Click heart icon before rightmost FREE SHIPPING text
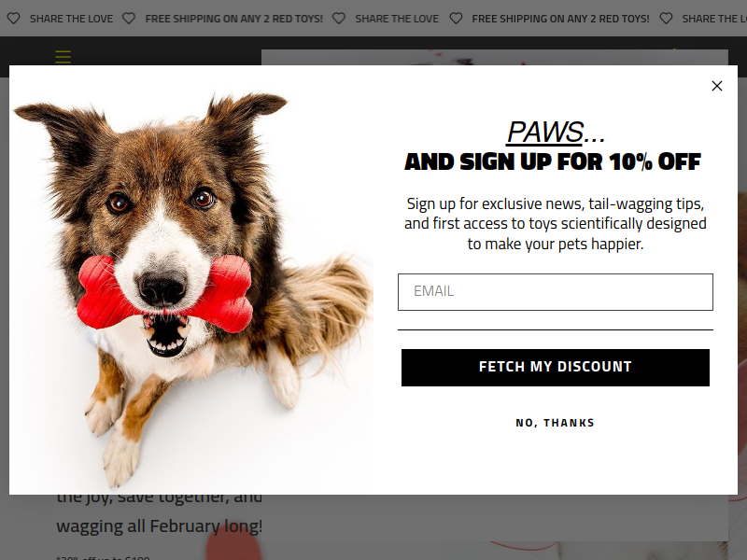 pos(456,19)
